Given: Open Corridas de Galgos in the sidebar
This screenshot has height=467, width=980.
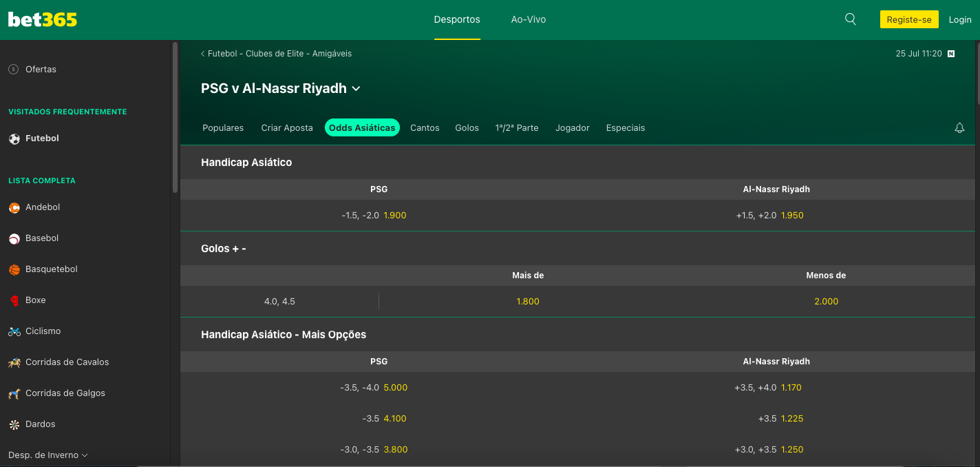Looking at the screenshot, I should pyautogui.click(x=65, y=393).
